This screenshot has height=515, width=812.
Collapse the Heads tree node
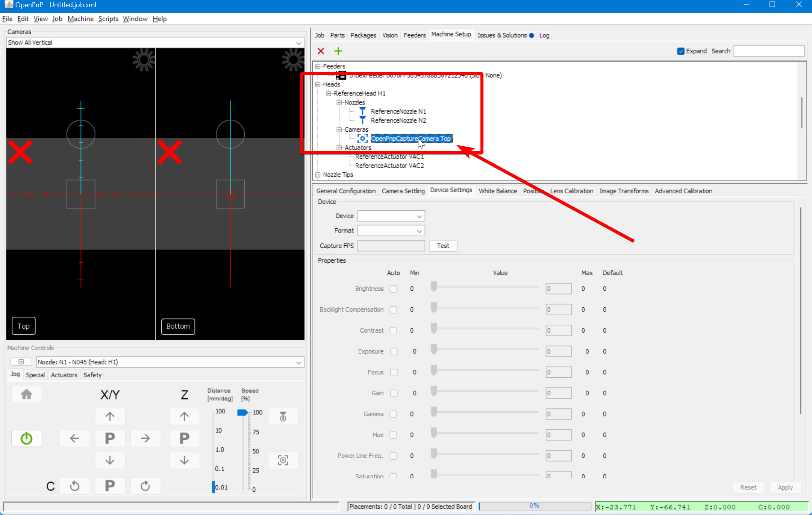(x=317, y=84)
